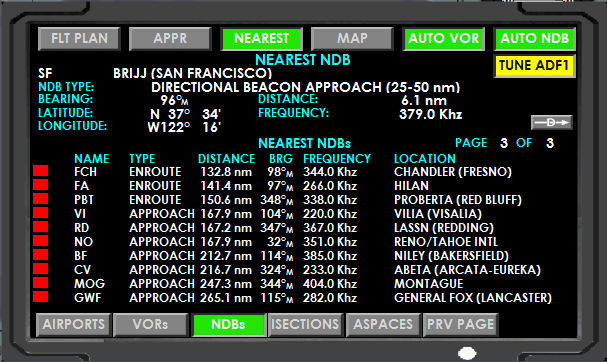Image resolution: width=607 pixels, height=362 pixels.
Task: Click HILAN location text
Action: pyautogui.click(x=412, y=186)
